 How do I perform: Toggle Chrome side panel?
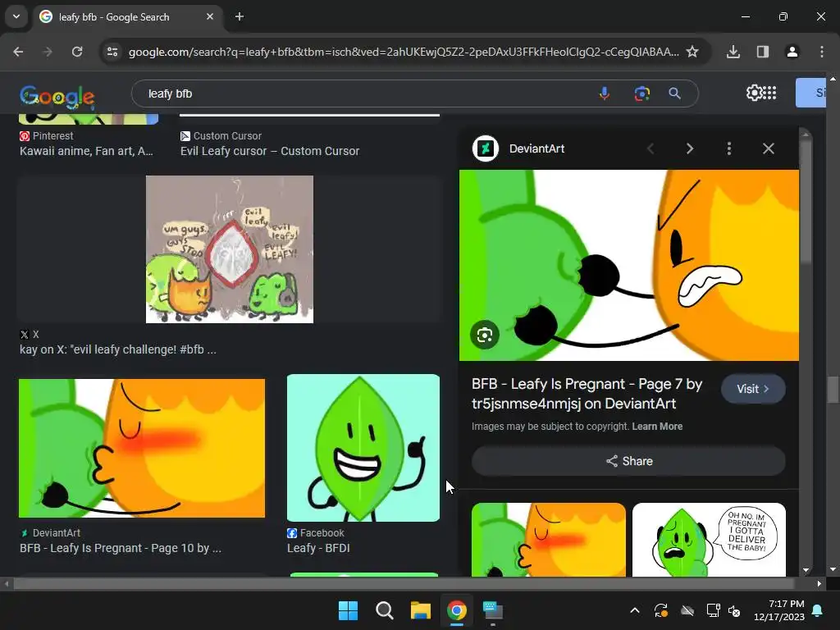tap(763, 52)
